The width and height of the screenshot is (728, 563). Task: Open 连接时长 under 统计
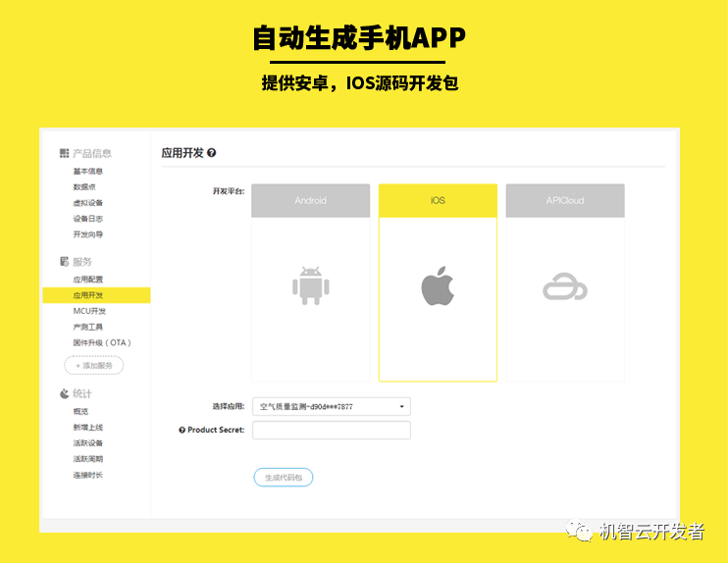pyautogui.click(x=87, y=475)
